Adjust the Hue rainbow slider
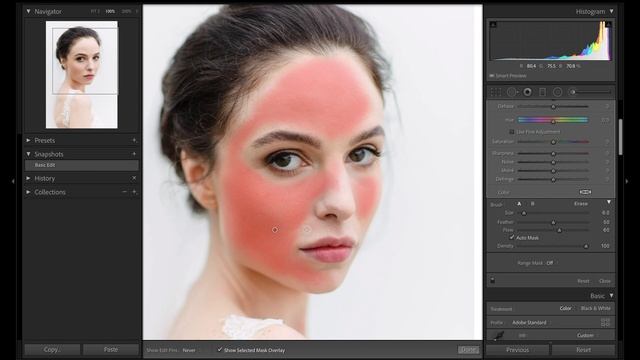This screenshot has width=640, height=360. 553,120
